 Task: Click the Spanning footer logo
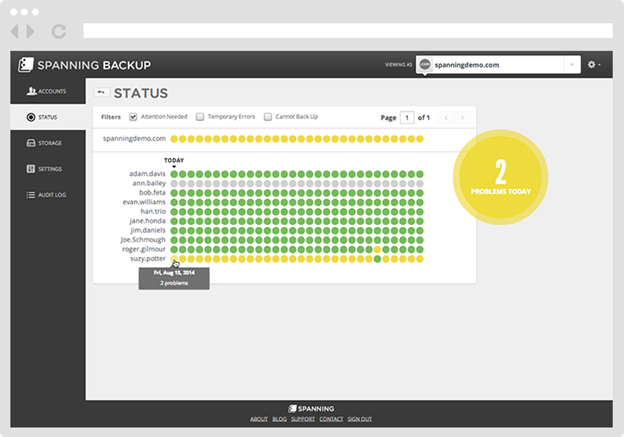(x=311, y=409)
